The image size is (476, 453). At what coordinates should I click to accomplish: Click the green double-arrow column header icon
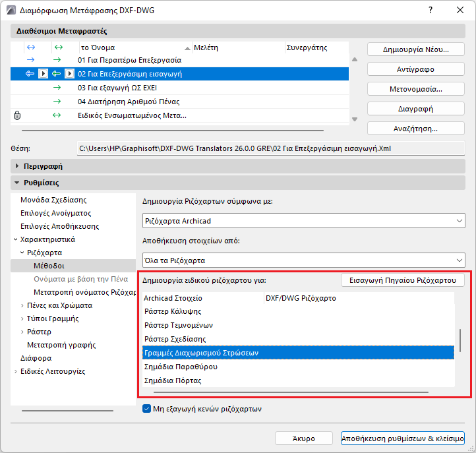click(58, 47)
